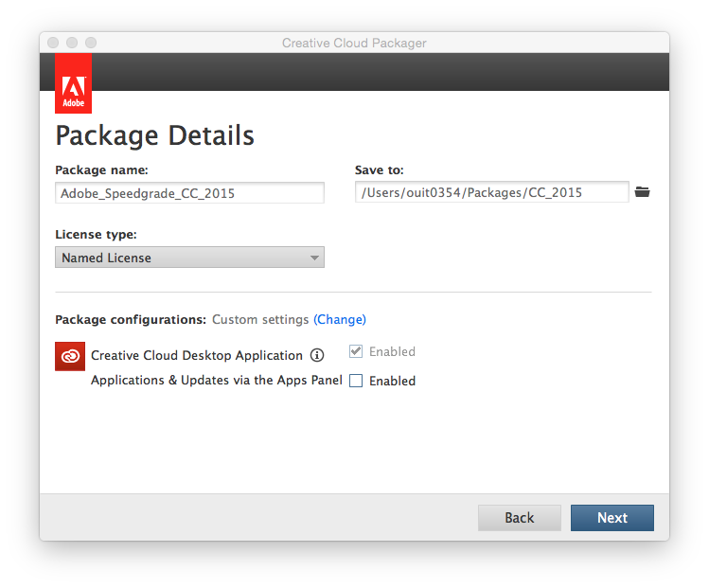Click the 'Applications & Updates via the Apps Panel' label
The width and height of the screenshot is (709, 588).
point(216,381)
